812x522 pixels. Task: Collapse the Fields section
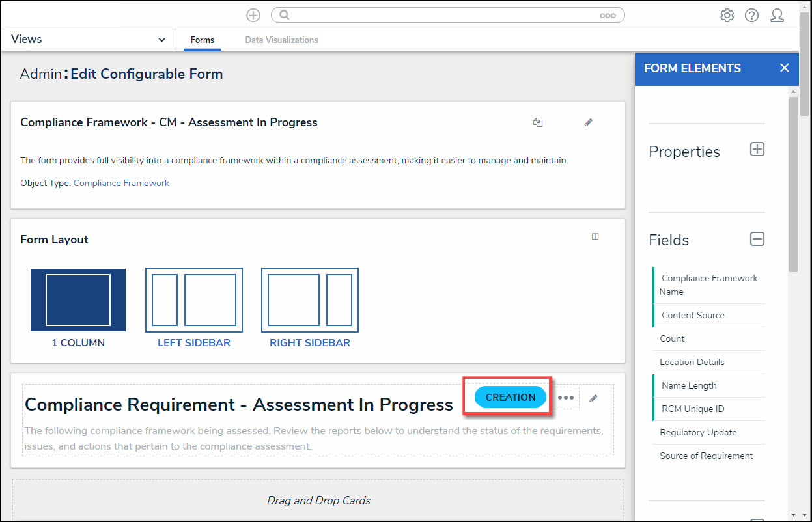pyautogui.click(x=757, y=239)
